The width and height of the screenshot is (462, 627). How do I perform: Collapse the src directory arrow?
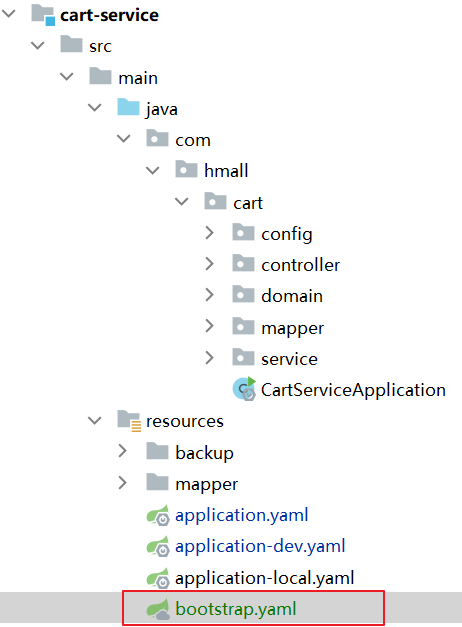point(37,45)
